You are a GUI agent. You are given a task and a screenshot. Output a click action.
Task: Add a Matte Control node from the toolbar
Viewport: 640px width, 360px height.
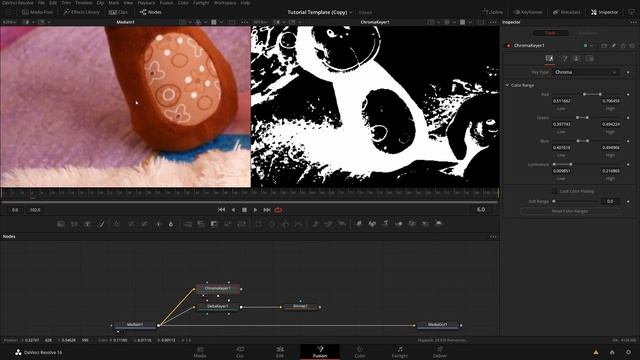tap(214, 224)
